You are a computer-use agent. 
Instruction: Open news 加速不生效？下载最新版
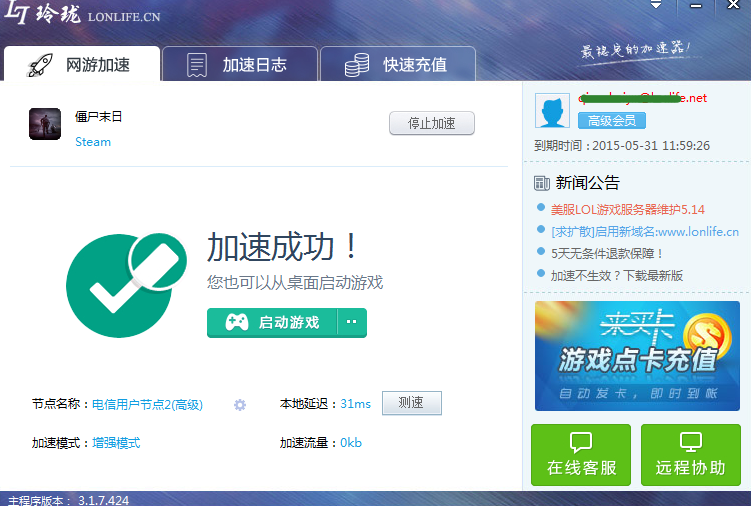(616, 276)
